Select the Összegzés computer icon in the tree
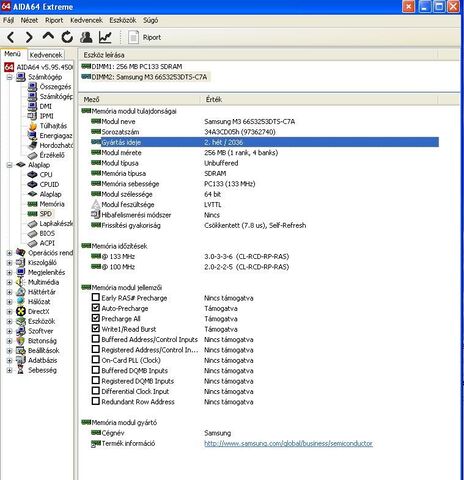 (x=32, y=87)
